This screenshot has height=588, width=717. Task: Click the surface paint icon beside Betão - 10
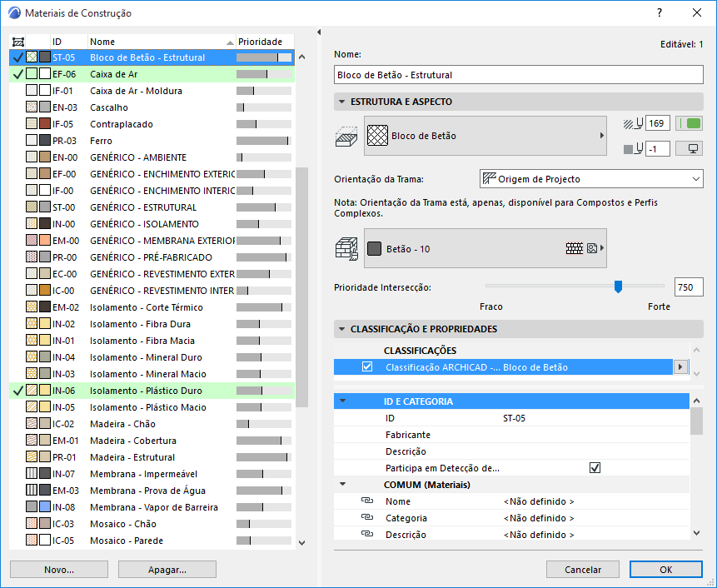346,249
